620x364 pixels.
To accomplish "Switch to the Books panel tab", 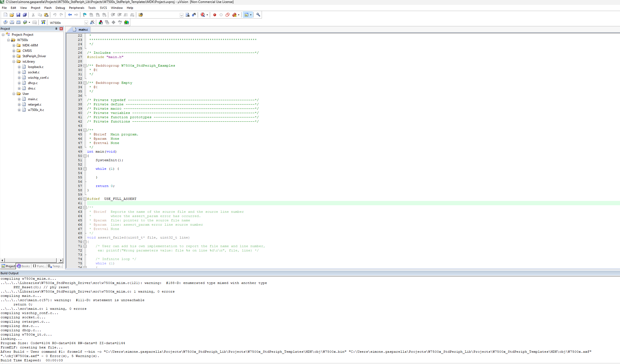I will (24, 266).
